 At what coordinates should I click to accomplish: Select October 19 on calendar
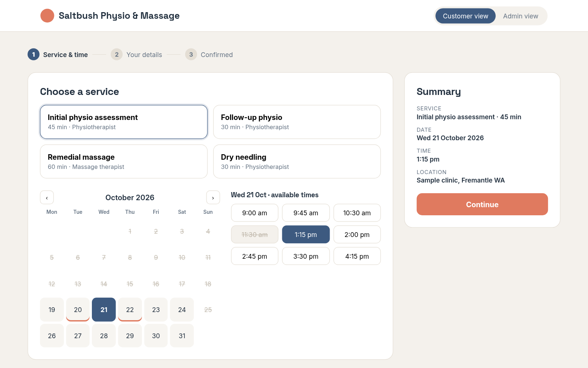point(52,310)
